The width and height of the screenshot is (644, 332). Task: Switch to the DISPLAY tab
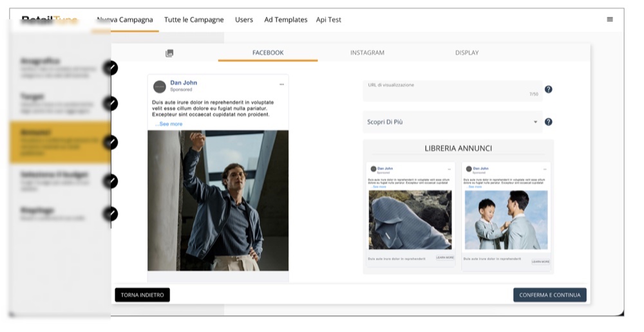466,53
